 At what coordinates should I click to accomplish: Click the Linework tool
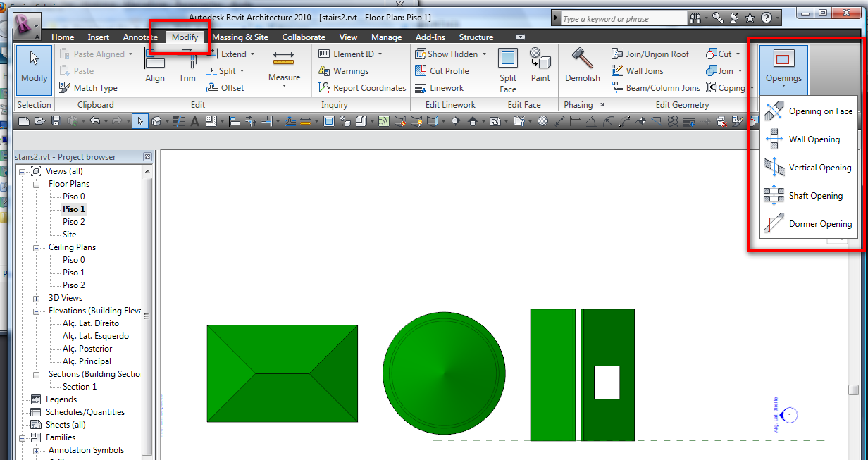pos(439,88)
